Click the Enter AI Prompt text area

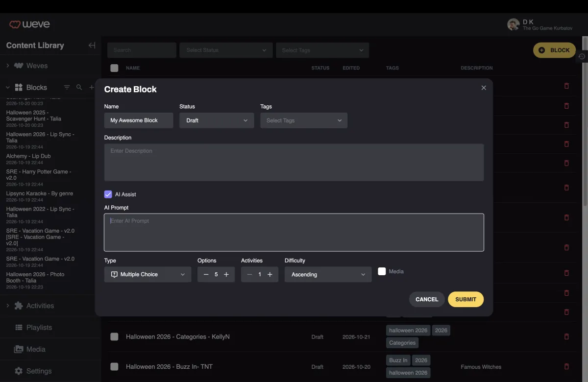click(x=294, y=232)
